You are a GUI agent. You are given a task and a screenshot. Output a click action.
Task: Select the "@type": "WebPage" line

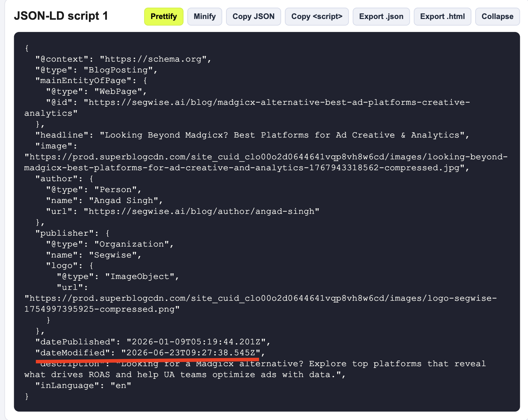[96, 92]
